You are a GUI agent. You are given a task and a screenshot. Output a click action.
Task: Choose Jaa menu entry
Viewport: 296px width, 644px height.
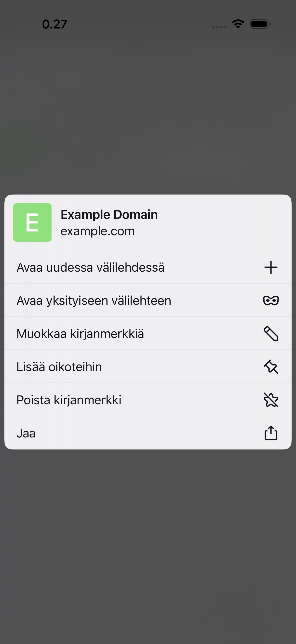(x=148, y=433)
